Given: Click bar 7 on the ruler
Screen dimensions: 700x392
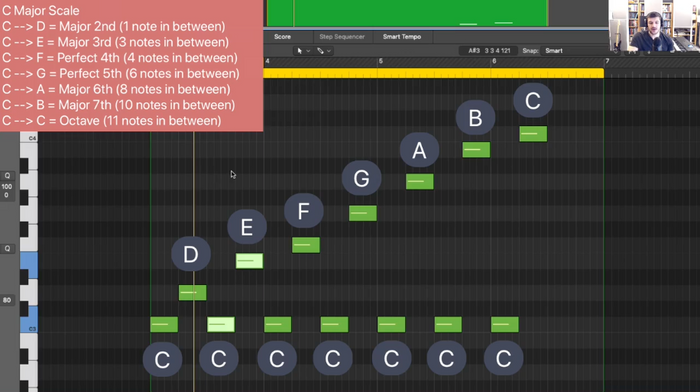Looking at the screenshot, I should [607, 61].
